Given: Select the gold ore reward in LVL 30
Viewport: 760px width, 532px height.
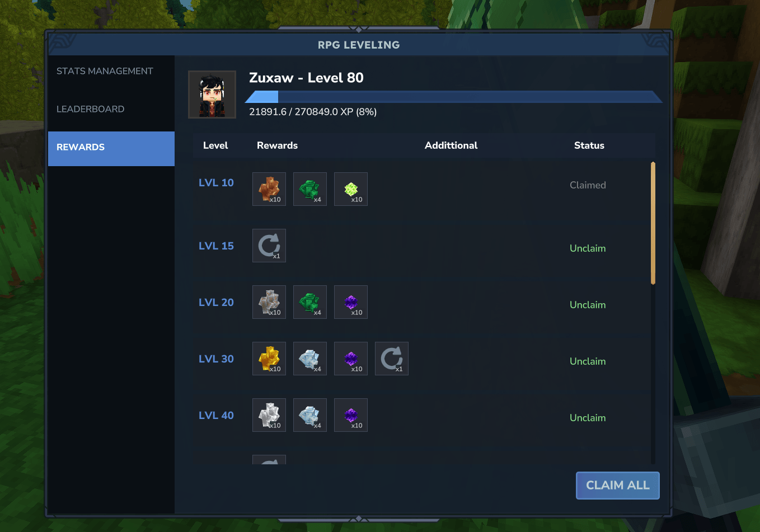Looking at the screenshot, I should (x=269, y=359).
